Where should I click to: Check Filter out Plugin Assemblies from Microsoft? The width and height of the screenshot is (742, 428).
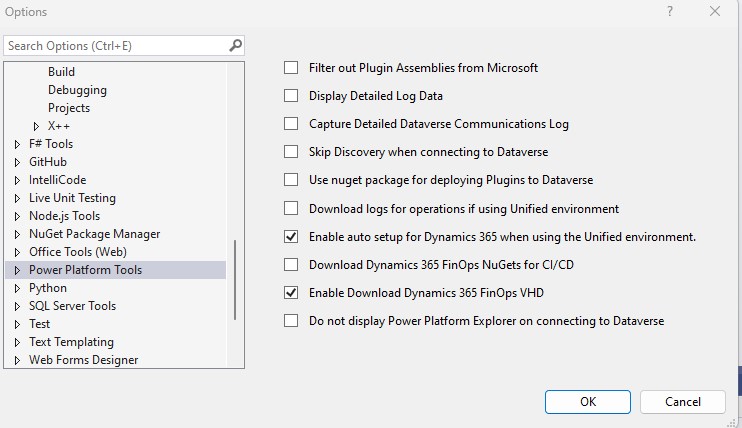(291, 68)
